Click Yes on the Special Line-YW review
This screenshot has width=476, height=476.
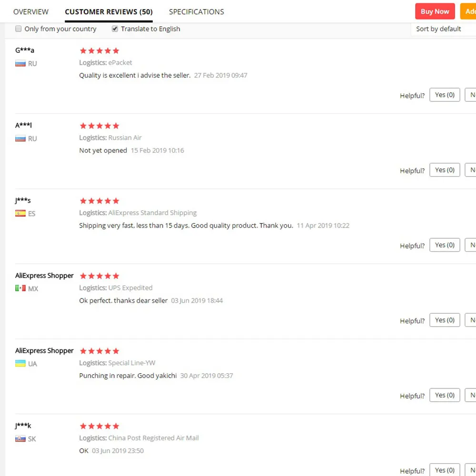click(x=445, y=395)
